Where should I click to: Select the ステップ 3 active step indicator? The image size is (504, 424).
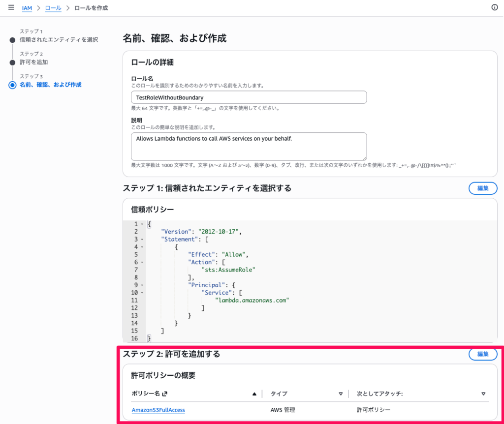[x=12, y=85]
